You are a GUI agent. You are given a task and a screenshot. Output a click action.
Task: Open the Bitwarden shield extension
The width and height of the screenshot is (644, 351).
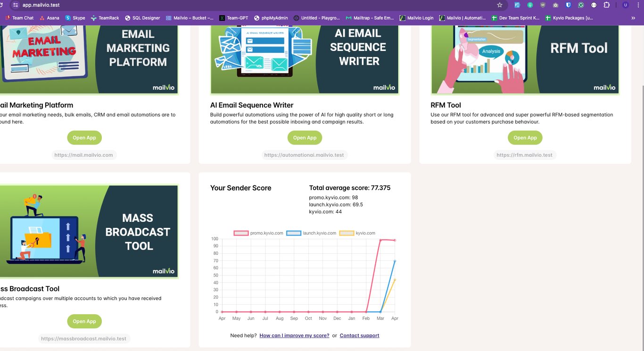click(x=568, y=5)
